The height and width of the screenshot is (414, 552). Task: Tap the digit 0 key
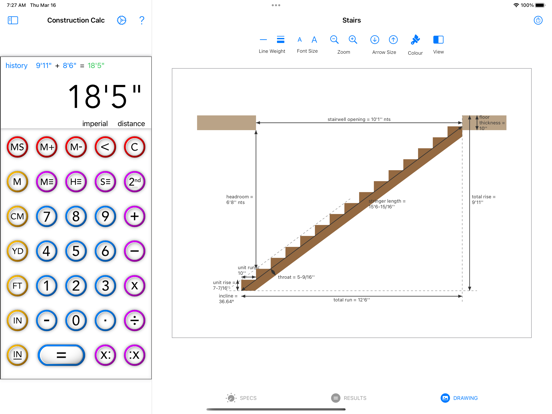(76, 320)
